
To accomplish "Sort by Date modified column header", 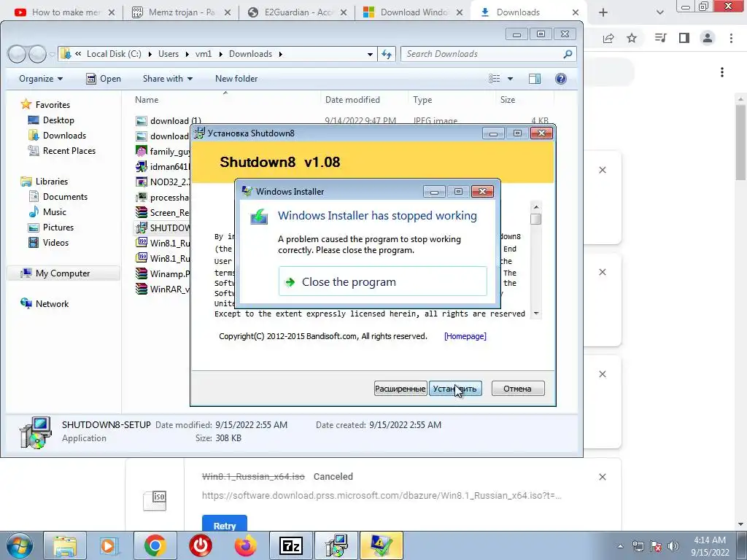I will [352, 99].
